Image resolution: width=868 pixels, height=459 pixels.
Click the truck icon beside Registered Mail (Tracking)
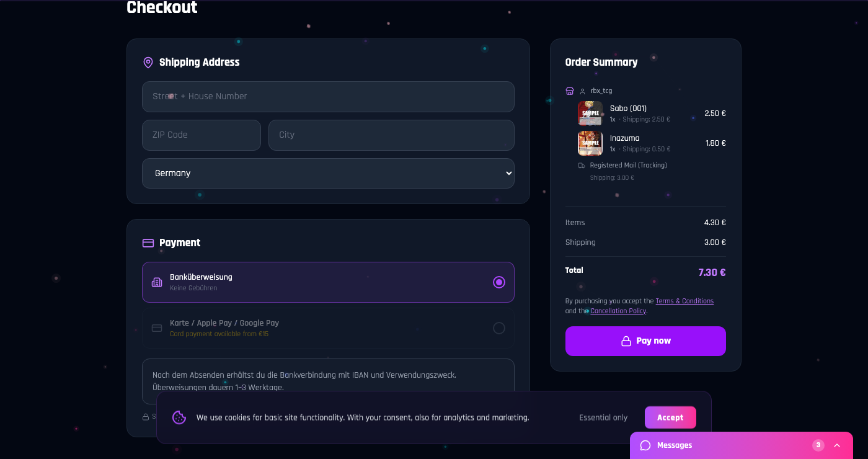tap(581, 165)
